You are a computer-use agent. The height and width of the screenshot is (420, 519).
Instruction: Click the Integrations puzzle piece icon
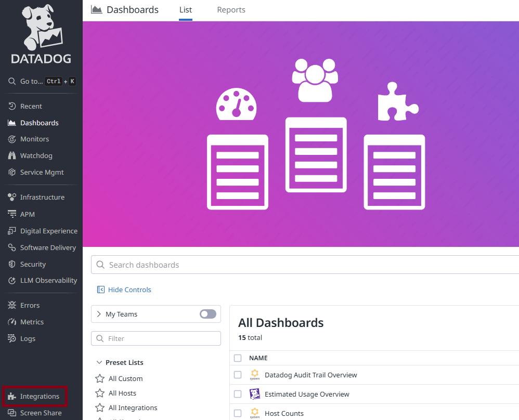[x=12, y=397]
